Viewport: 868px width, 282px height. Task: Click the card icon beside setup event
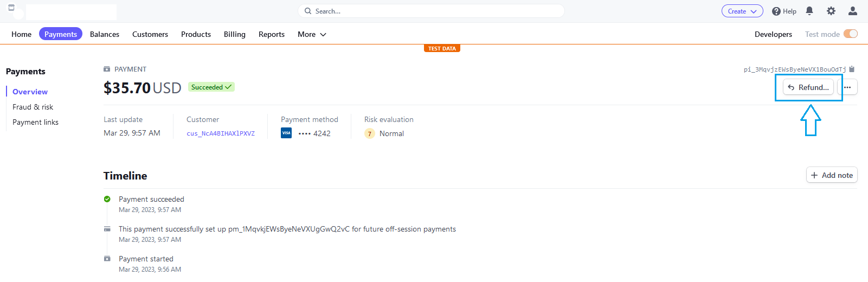coord(107,229)
